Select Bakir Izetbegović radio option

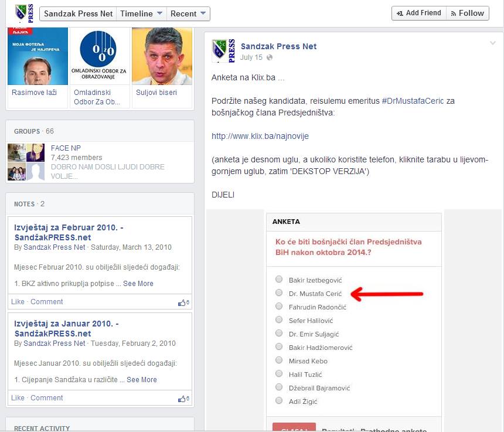279,280
